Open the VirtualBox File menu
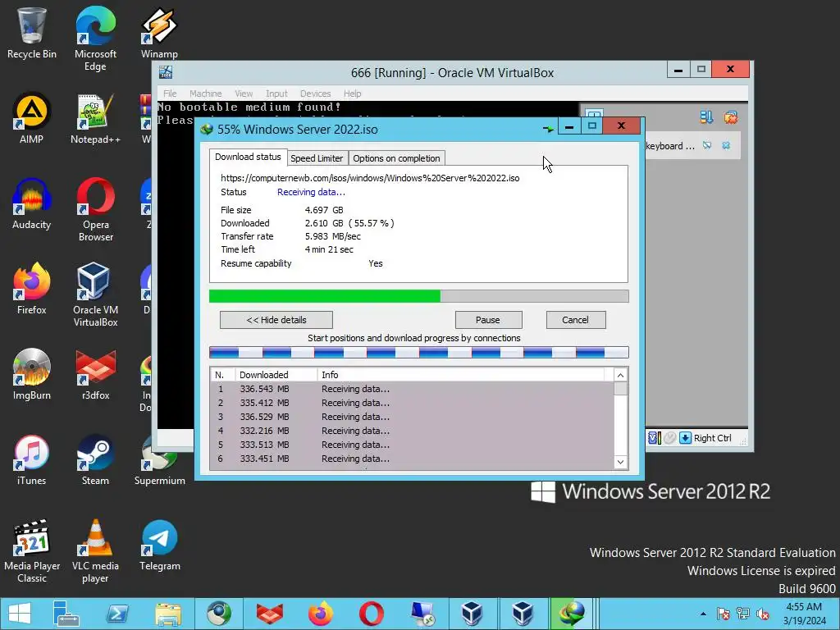Image resolution: width=840 pixels, height=630 pixels. tap(170, 94)
